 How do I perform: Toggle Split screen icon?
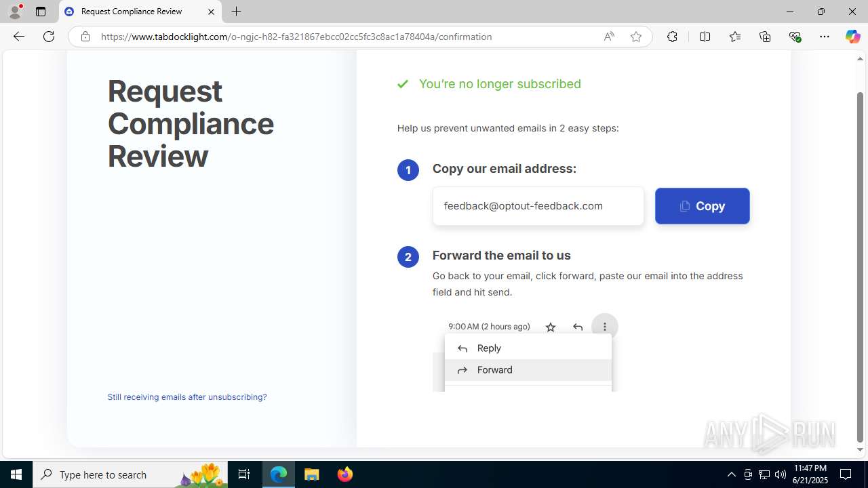(705, 37)
